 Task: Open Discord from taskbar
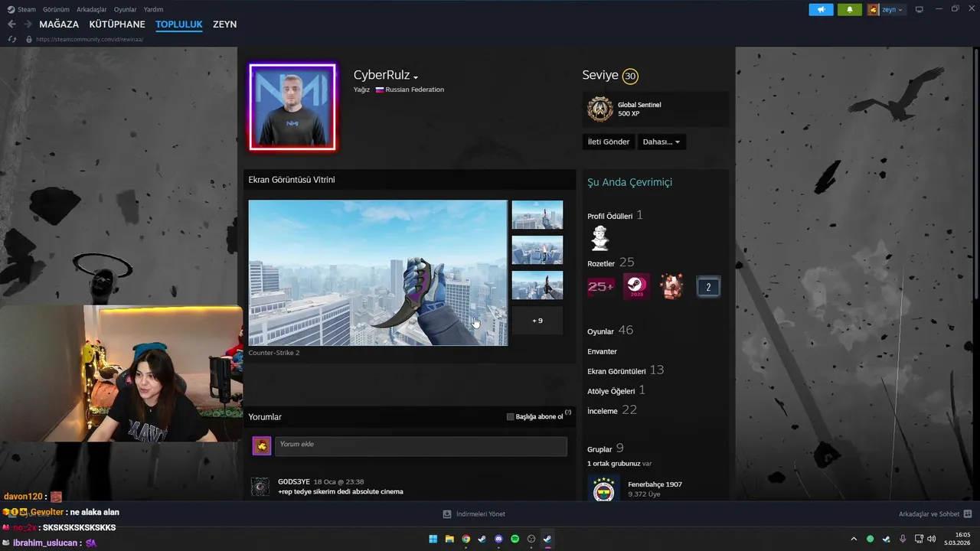(x=498, y=539)
